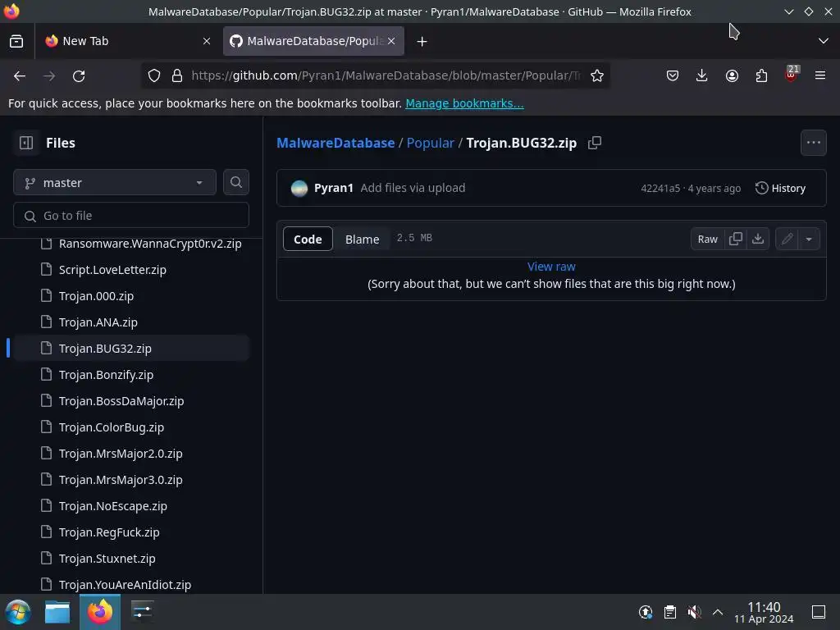Screen dimensions: 840x630
Task: Open the commit History link
Action: 781,188
